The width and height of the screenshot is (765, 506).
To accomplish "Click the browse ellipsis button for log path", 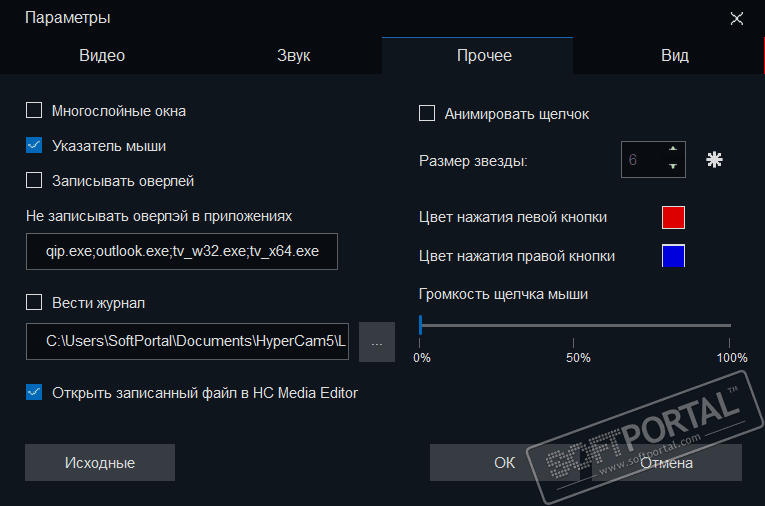I will [377, 342].
